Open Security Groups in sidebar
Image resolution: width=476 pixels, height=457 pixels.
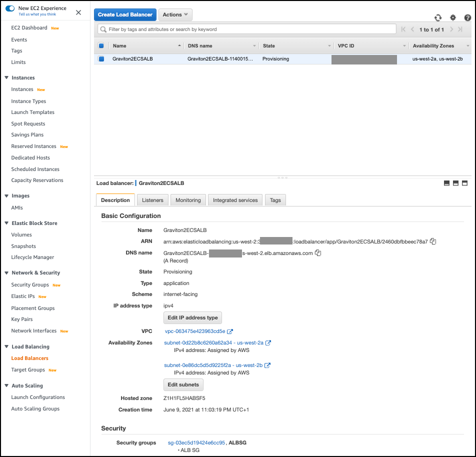click(x=30, y=284)
